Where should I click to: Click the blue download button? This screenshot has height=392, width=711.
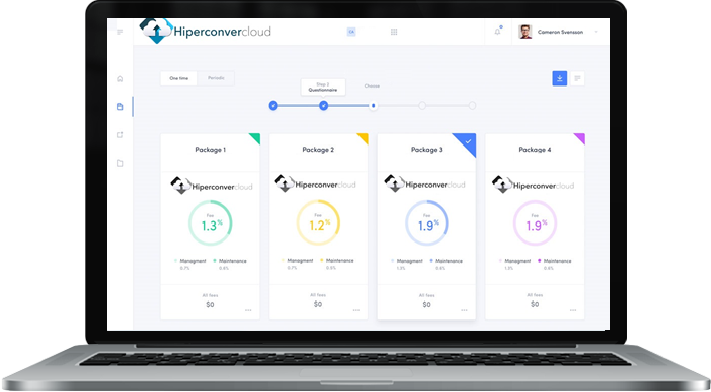point(560,78)
